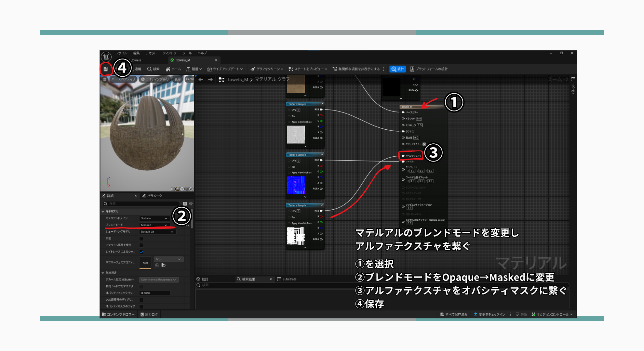
Task: Toggle the マテリアル属性を使用 checkbox
Action: tap(141, 245)
